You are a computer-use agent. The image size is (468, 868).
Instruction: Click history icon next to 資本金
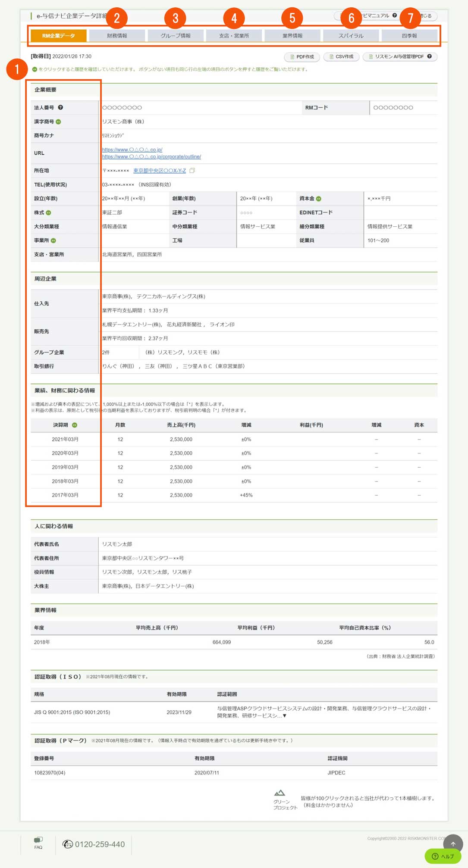click(x=319, y=199)
